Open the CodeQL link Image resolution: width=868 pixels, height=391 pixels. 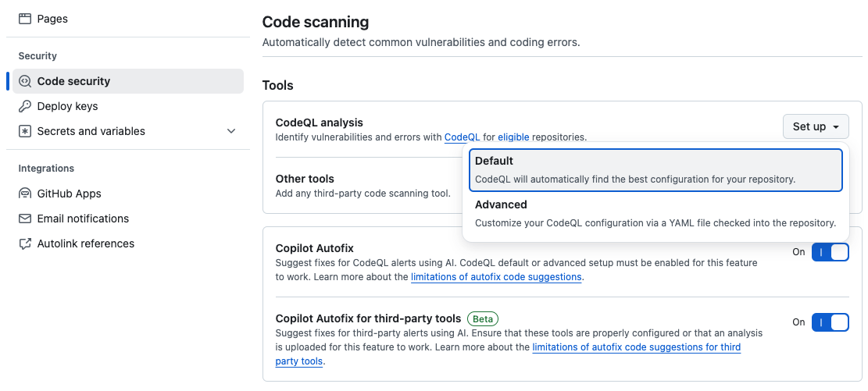point(463,137)
